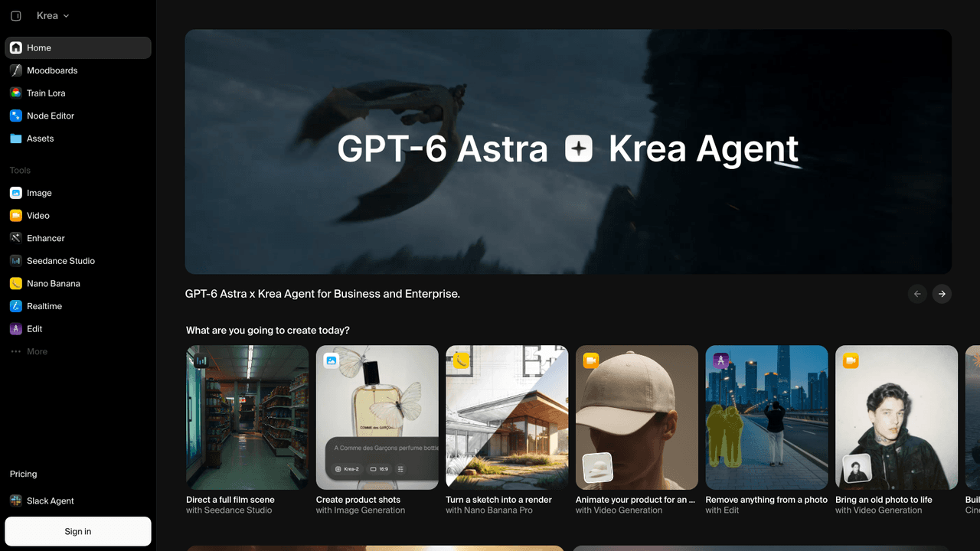Open the old portrait photo thumbnail
Screen dimensions: 980x551
[897, 417]
